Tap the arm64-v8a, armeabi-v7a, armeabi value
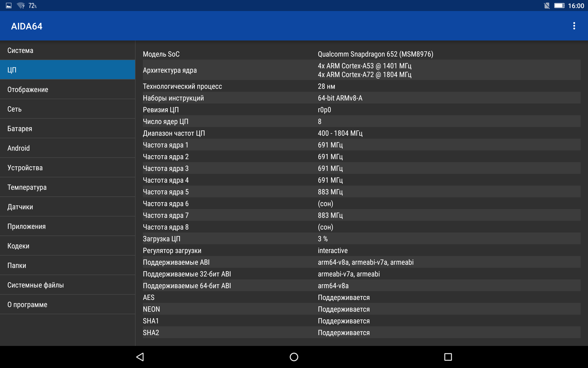This screenshot has width=588, height=368. coord(366,262)
